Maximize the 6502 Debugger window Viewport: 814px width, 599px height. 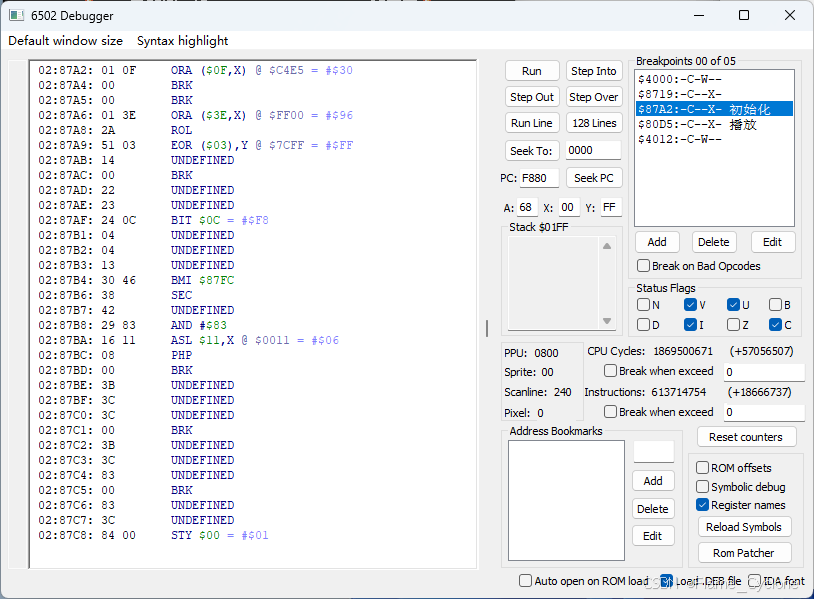[x=744, y=15]
